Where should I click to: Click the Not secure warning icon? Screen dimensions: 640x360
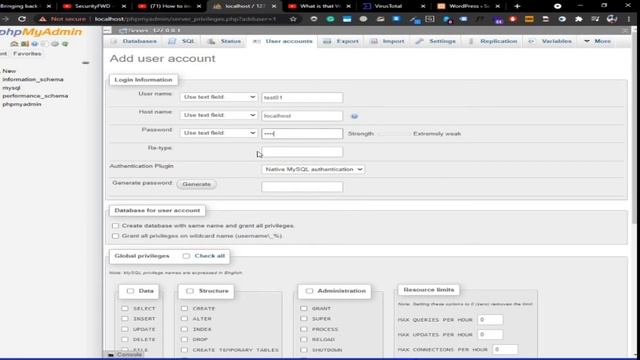(x=42, y=19)
